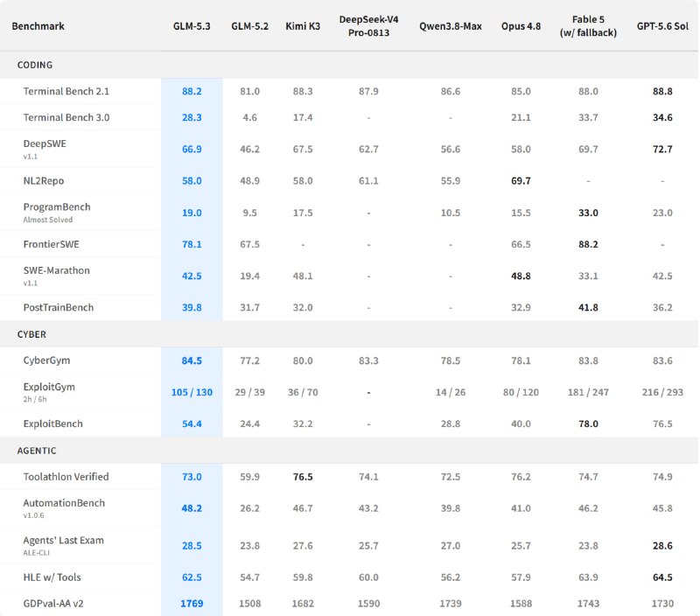Select the SWE-Marathon row label

pos(56,270)
